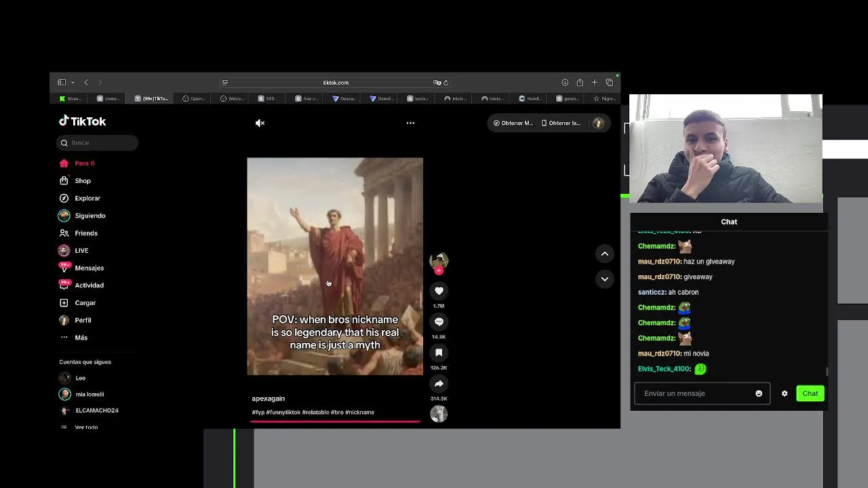
Task: Seek on the red video progress bar
Action: (x=335, y=421)
